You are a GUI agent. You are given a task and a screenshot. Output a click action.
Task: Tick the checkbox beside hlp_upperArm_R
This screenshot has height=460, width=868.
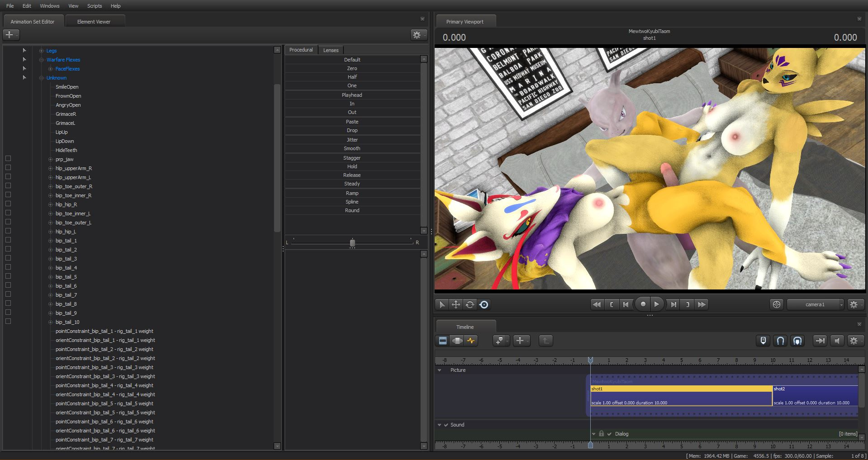8,168
